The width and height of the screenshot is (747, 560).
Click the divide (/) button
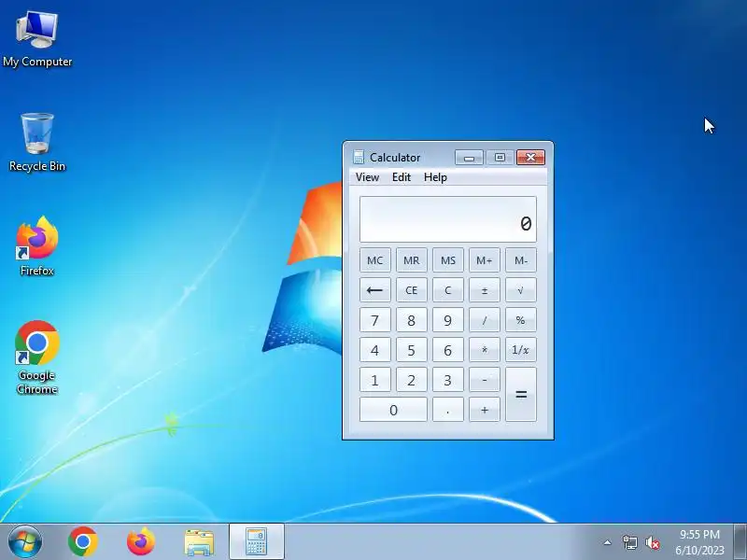point(485,320)
